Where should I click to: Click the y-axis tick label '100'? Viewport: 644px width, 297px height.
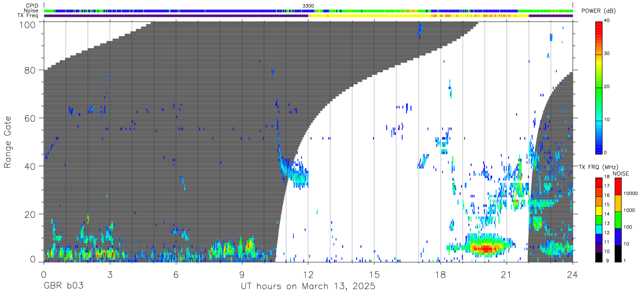[x=27, y=24]
